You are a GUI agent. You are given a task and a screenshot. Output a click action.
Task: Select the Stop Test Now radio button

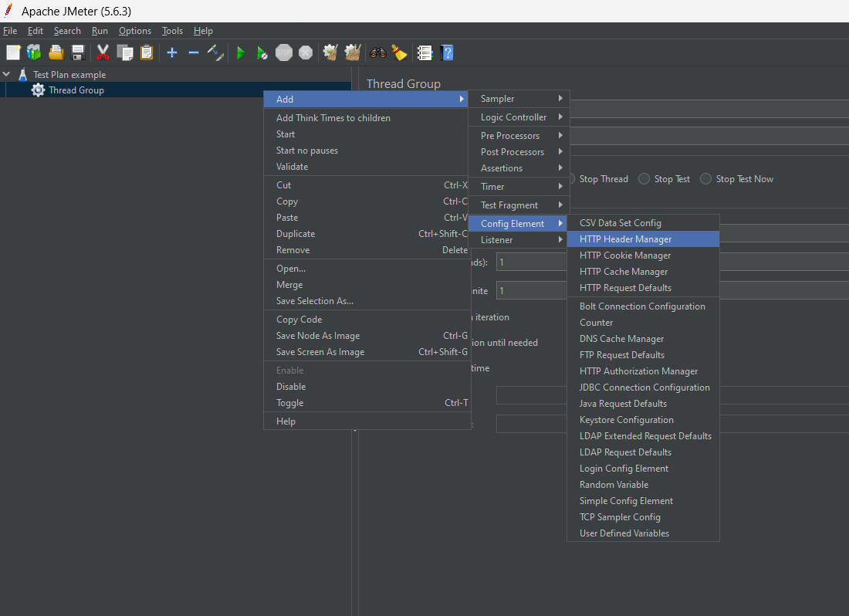[x=705, y=178]
